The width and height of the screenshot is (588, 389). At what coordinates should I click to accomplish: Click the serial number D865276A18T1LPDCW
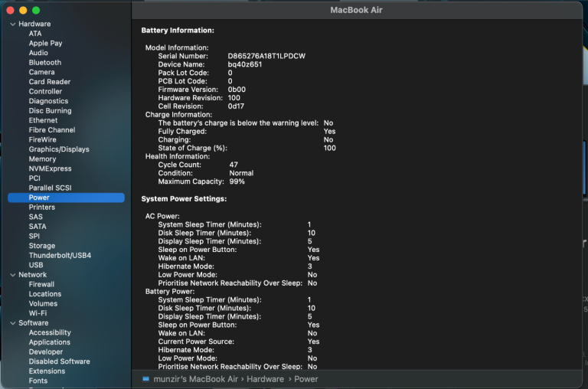[x=266, y=56]
